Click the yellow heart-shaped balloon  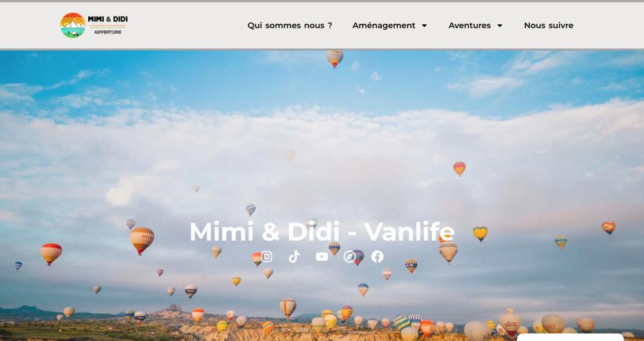480,233
